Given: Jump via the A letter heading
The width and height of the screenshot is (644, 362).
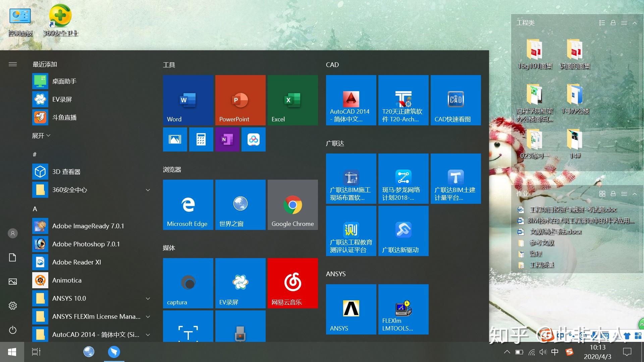Looking at the screenshot, I should click(x=35, y=209).
